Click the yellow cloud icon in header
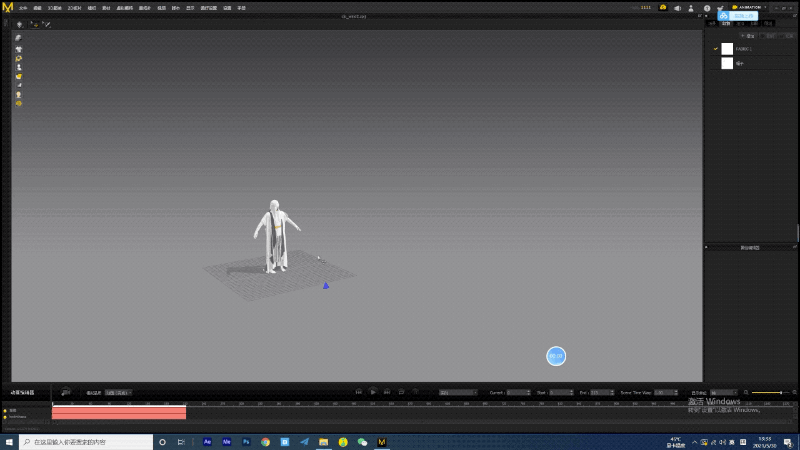The width and height of the screenshot is (800, 450). pyautogui.click(x=663, y=8)
